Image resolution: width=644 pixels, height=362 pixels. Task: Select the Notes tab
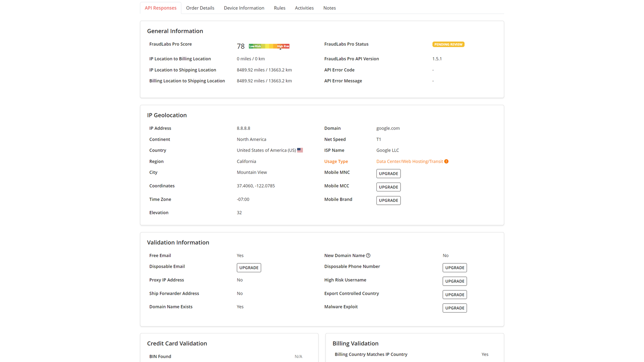(x=329, y=8)
